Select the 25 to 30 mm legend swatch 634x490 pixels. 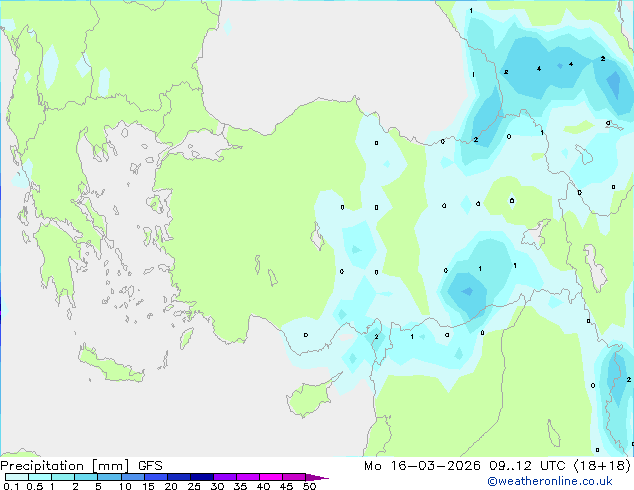(202, 477)
